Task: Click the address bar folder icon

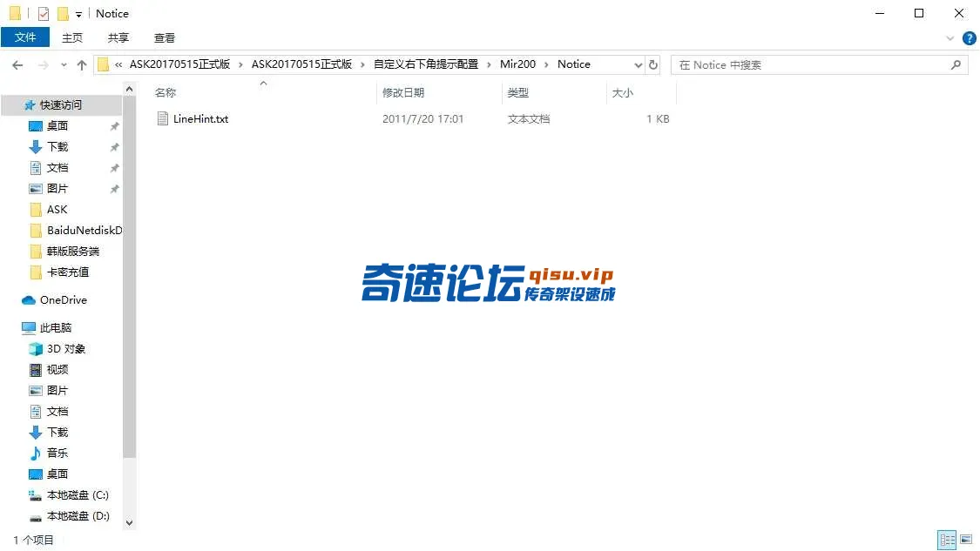Action: pos(103,65)
